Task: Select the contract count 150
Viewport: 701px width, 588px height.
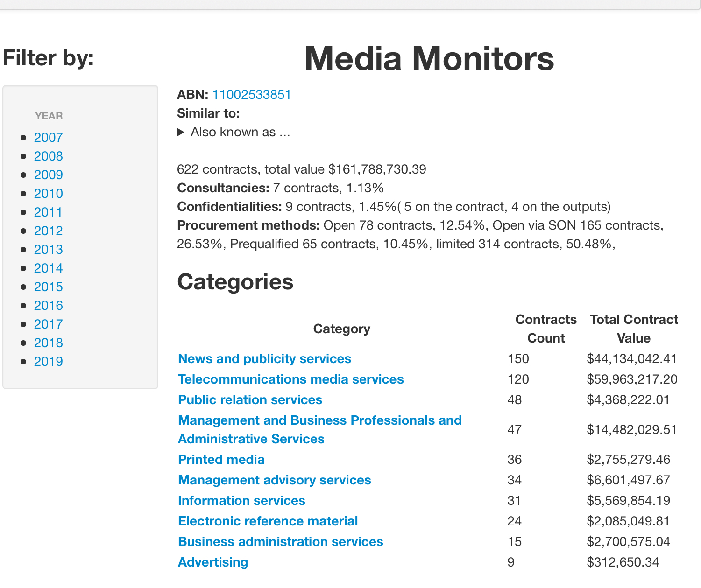Action: coord(518,359)
